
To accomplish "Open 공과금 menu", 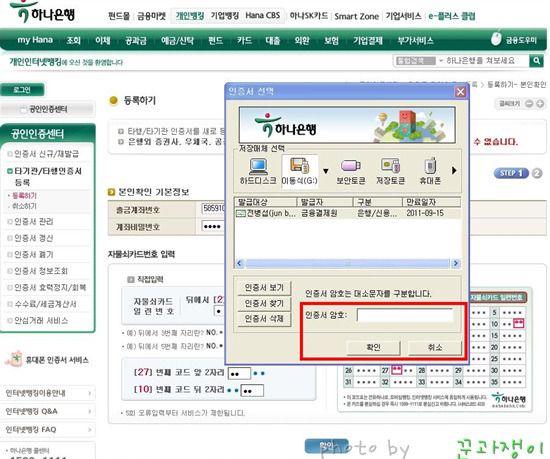I will pyautogui.click(x=136, y=41).
